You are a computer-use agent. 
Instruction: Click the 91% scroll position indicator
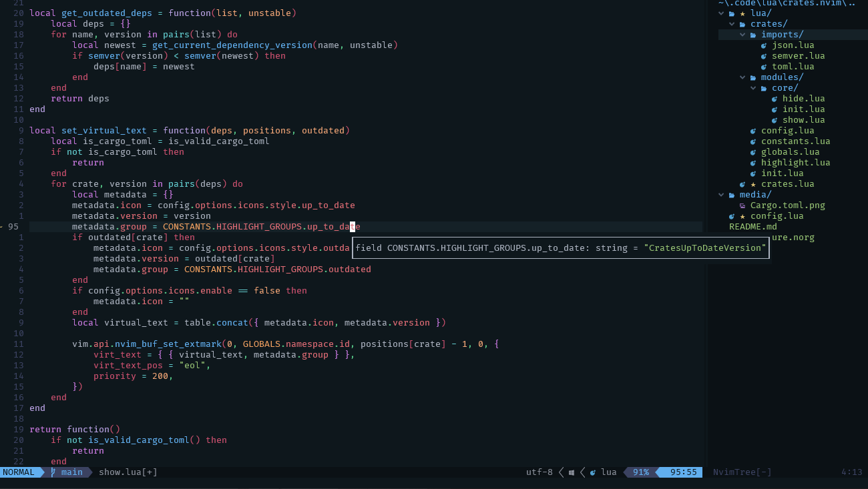[x=641, y=472]
